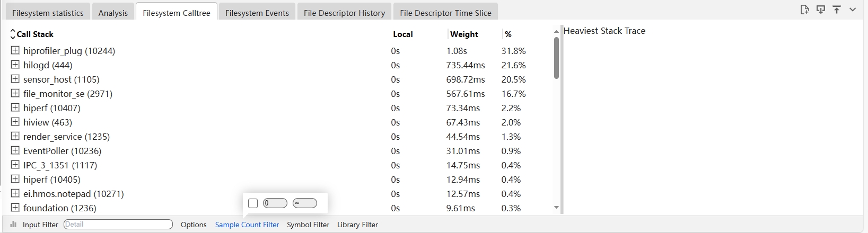Expand the render_service (1235) row
Image resolution: width=868 pixels, height=233 pixels.
click(x=15, y=136)
